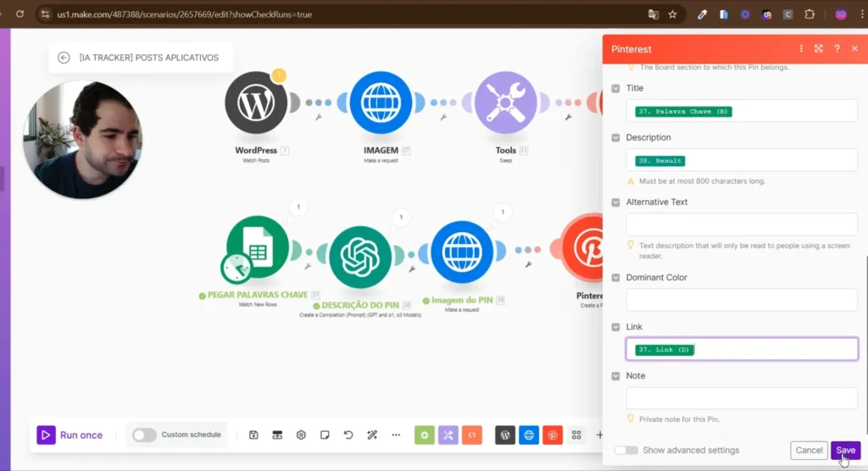
Task: Click the WordPress favorite icon in toolbar
Action: pyautogui.click(x=505, y=435)
